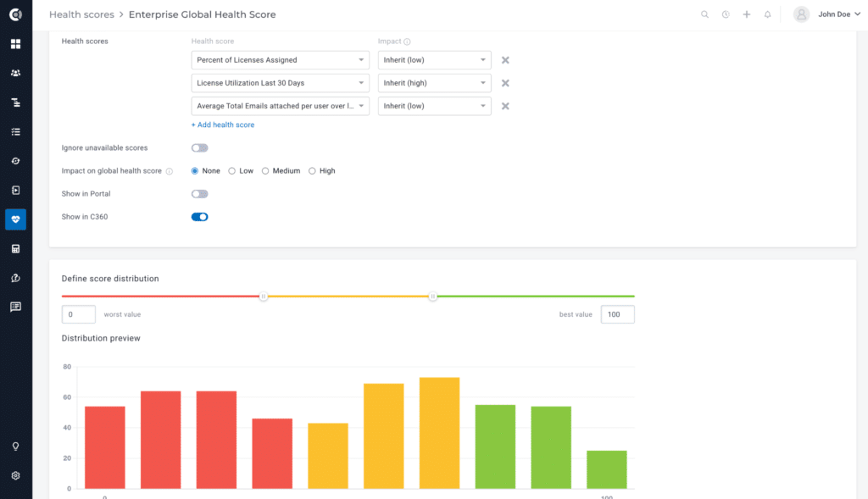Click the worst value input field
This screenshot has height=499, width=868.
[79, 314]
